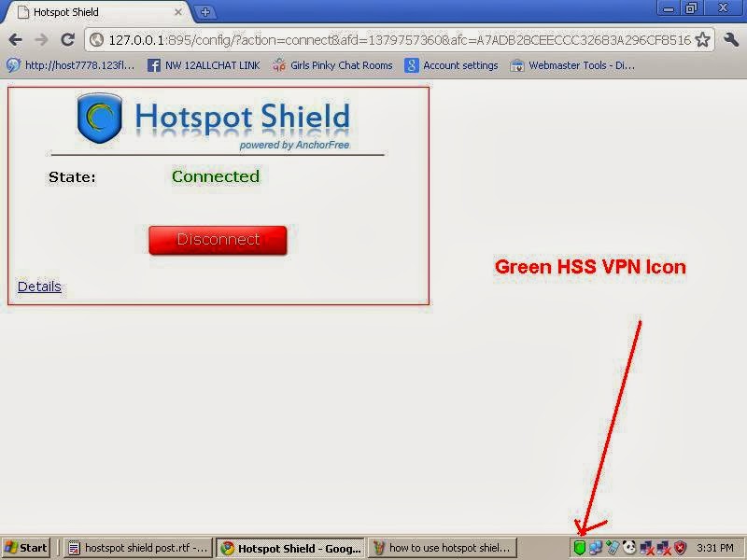Viewport: 747px width, 560px height.
Task: Click the network computers tray icon
Action: coord(596,548)
